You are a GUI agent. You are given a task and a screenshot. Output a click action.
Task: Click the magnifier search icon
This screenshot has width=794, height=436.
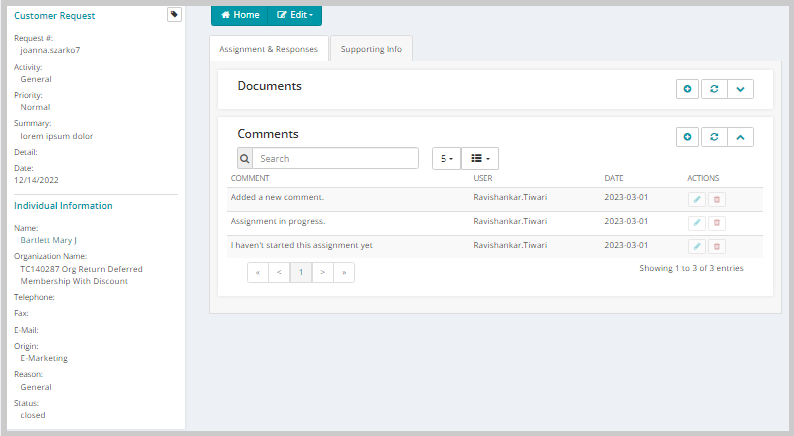pyautogui.click(x=245, y=158)
